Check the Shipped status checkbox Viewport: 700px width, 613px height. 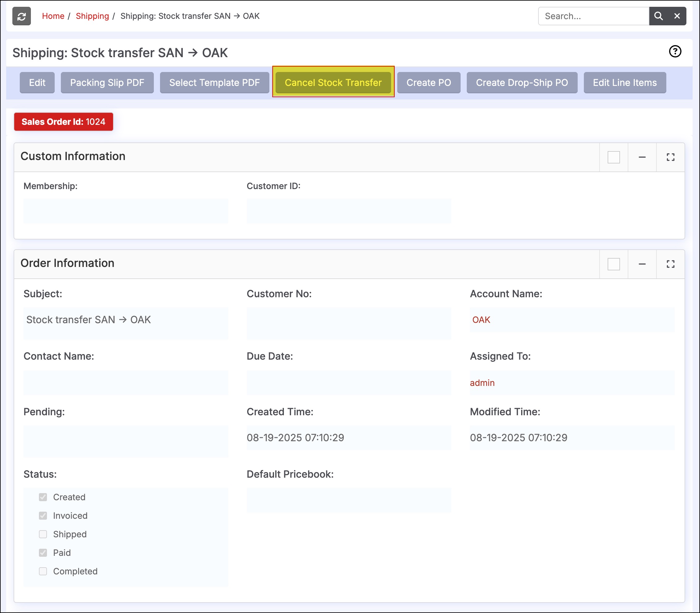[43, 534]
